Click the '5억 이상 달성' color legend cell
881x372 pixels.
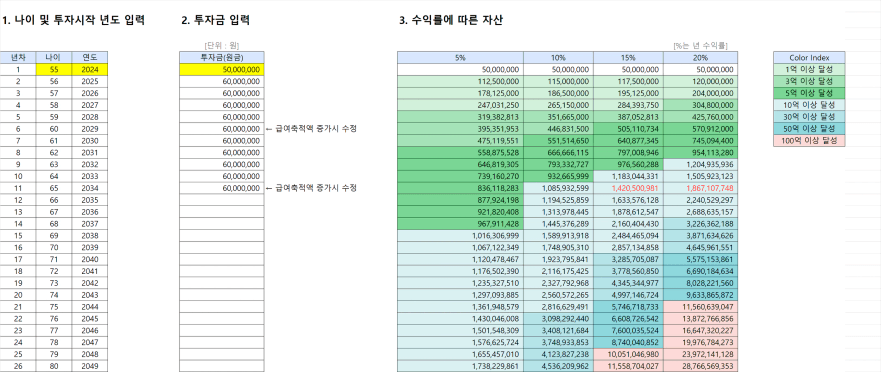809,93
